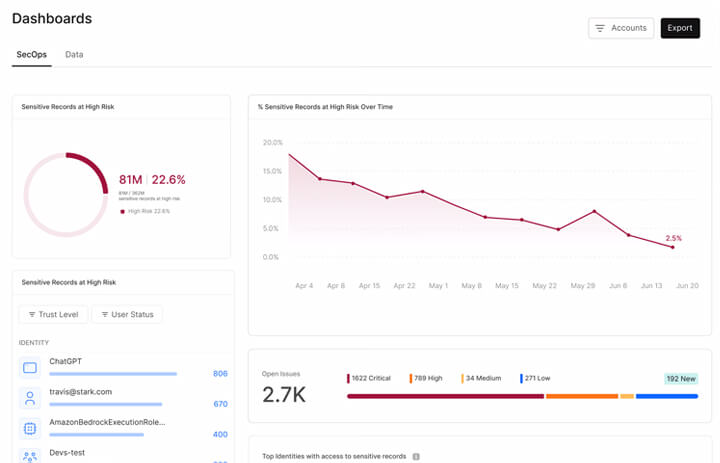Image resolution: width=720 pixels, height=463 pixels.
Task: Select the SecOps tab
Action: coord(32,54)
